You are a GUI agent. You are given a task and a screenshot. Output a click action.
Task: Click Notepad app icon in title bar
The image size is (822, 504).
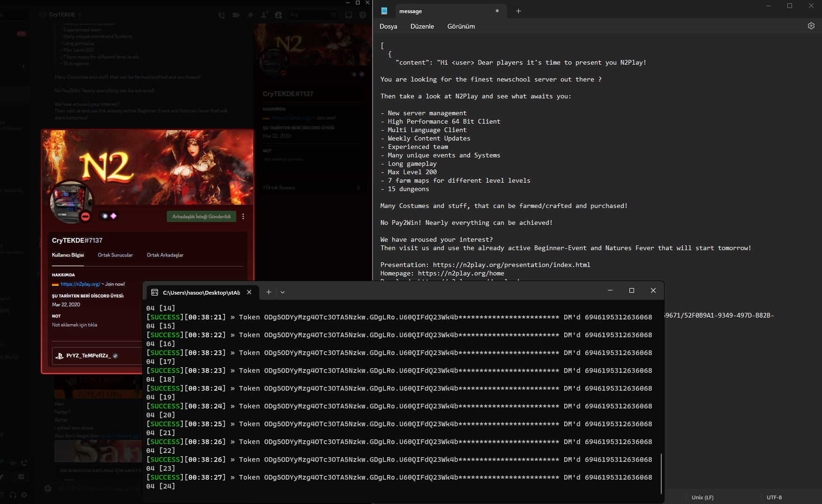[384, 11]
